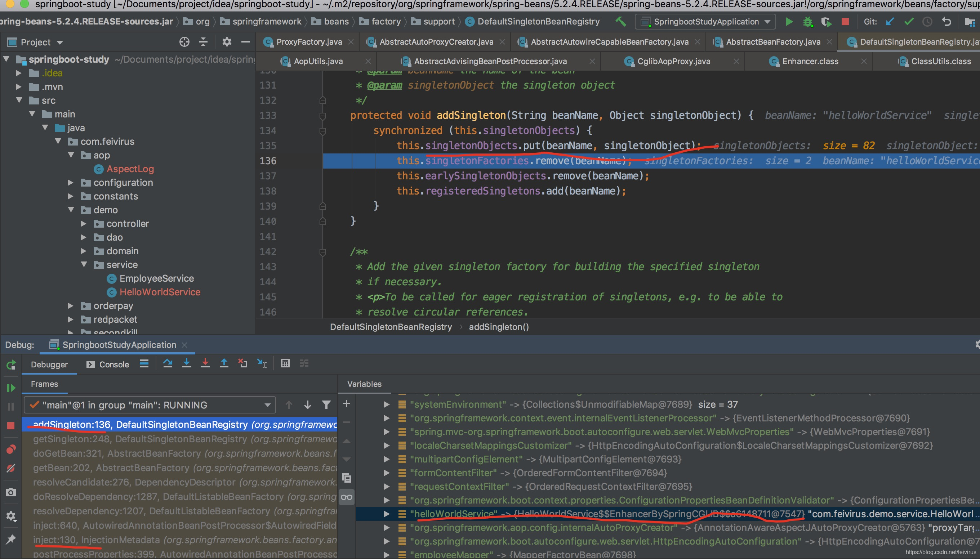Click the Step Into debugger icon

tap(187, 363)
